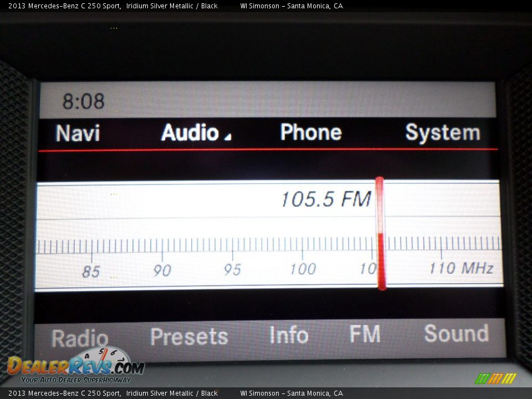Open the Navi menu
Viewport: 532px width, 399px height.
tap(78, 134)
